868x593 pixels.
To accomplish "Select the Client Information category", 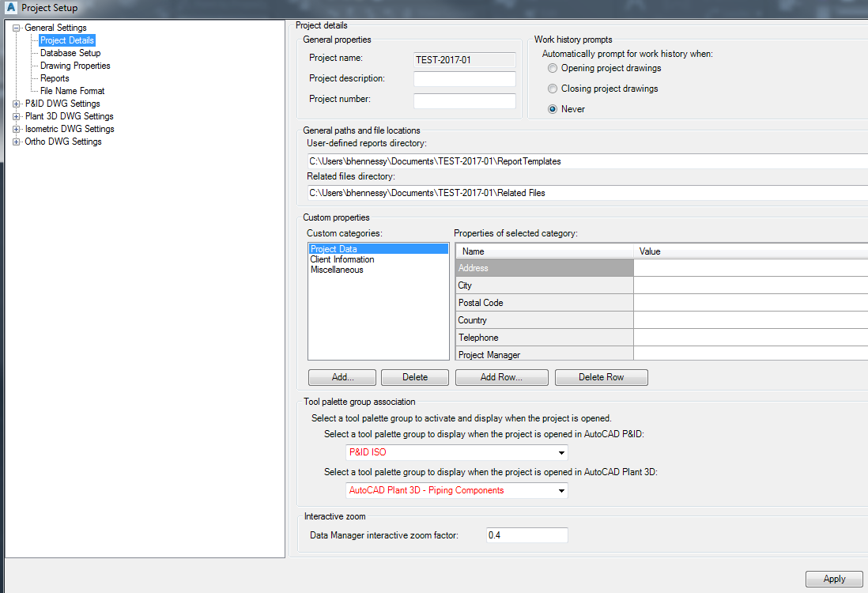I will tap(342, 259).
